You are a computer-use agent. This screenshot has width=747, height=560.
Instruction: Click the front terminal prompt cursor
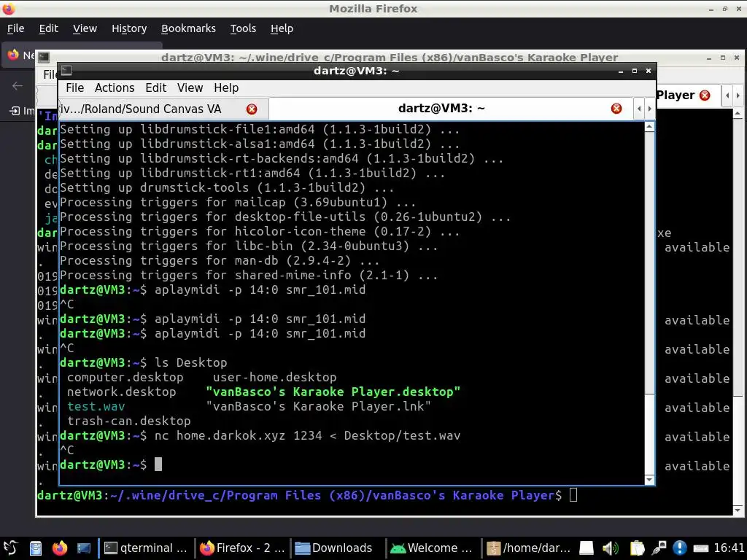pyautogui.click(x=158, y=464)
